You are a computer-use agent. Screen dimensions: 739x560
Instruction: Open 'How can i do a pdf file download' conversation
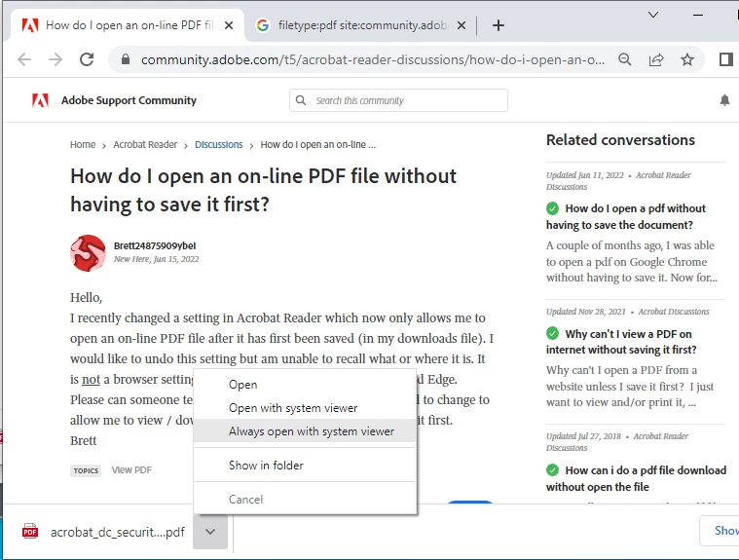click(636, 478)
